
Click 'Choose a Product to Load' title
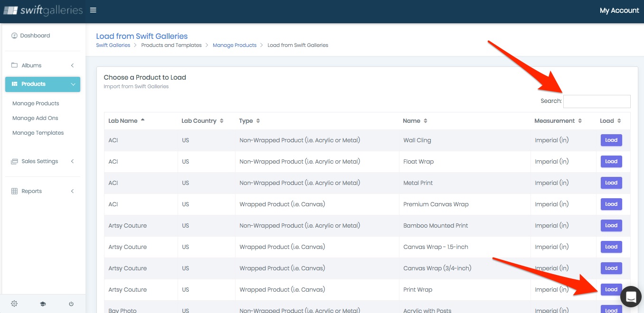pyautogui.click(x=145, y=77)
